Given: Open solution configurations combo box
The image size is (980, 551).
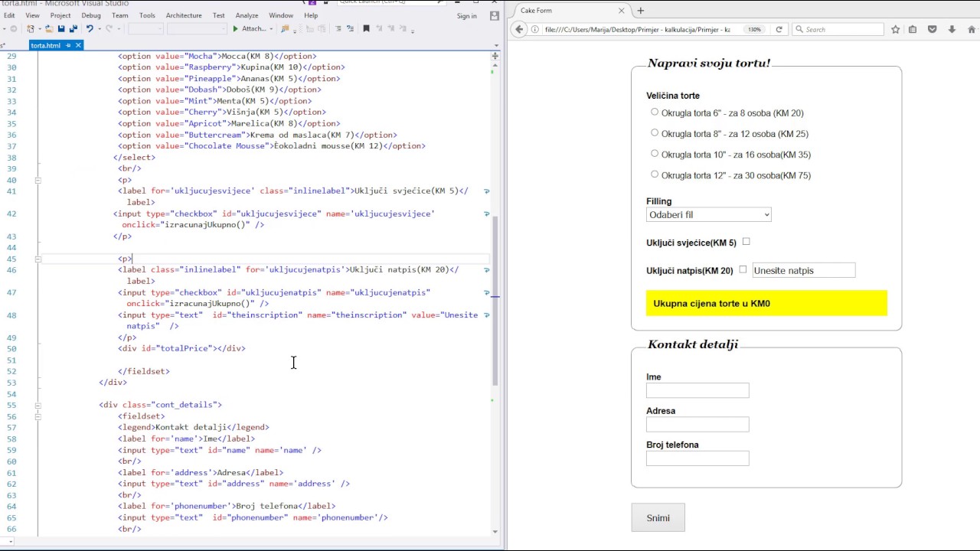Looking at the screenshot, I should tap(145, 28).
